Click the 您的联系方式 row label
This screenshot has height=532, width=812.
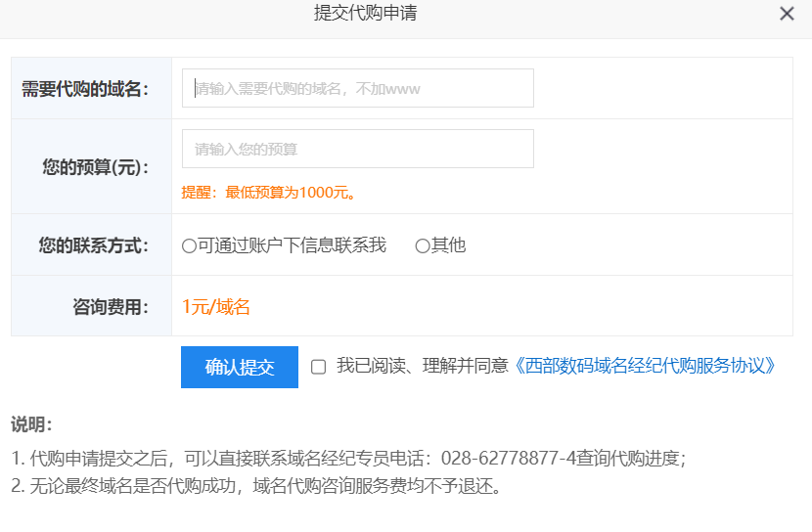(93, 245)
